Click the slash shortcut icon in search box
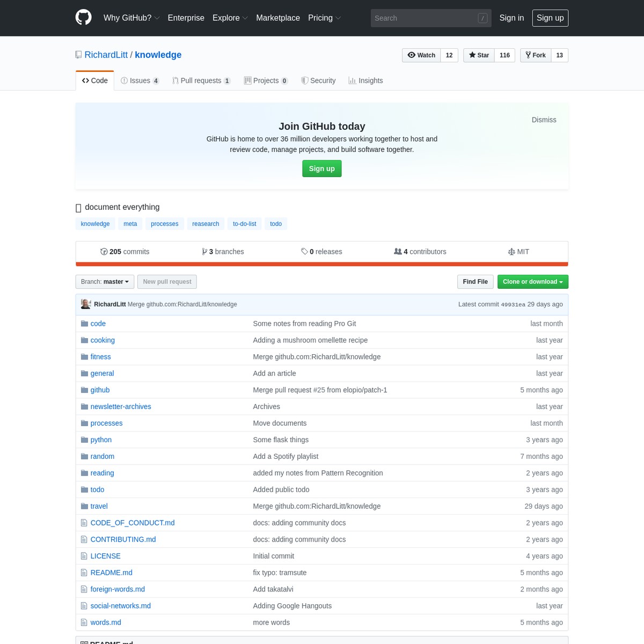 (482, 18)
